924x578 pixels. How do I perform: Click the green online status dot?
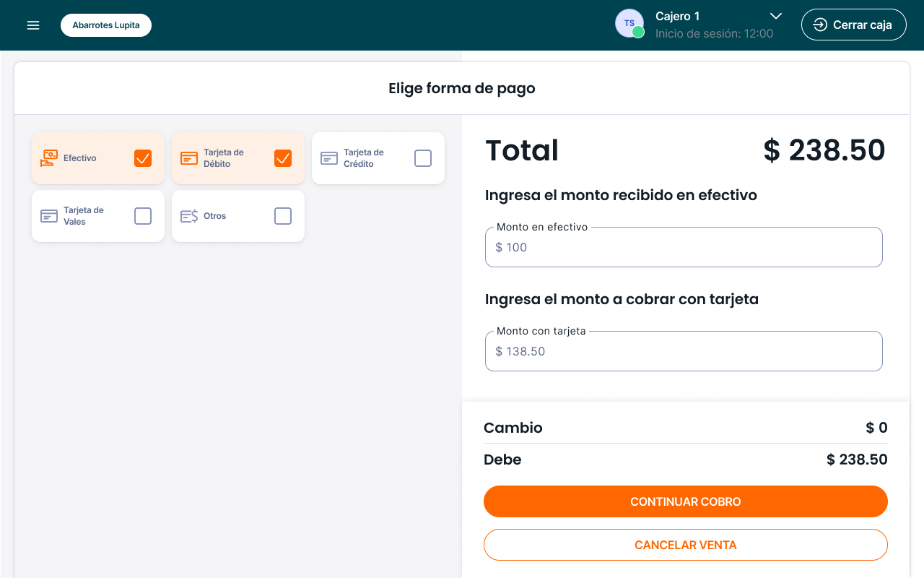point(638,32)
